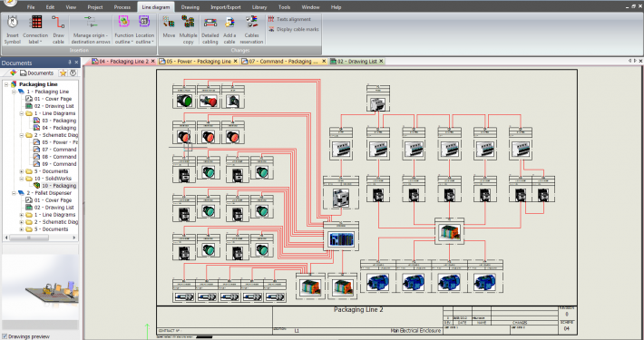Close the '04 - Packaging Line 2' document tab
644x340 pixels.
pos(152,61)
